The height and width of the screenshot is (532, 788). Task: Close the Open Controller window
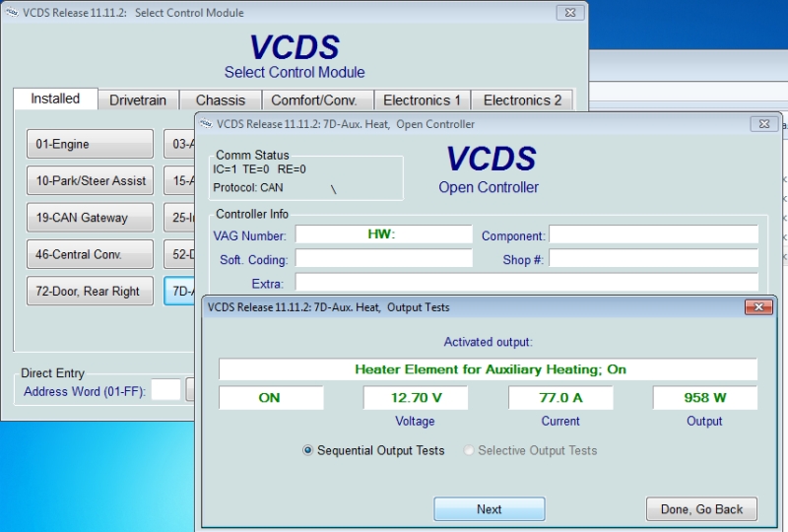764,124
